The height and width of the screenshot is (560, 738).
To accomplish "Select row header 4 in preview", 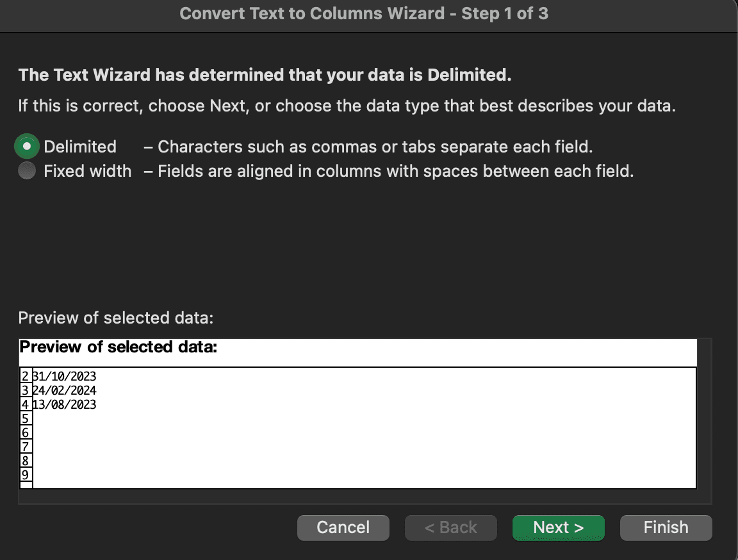I will tap(26, 405).
